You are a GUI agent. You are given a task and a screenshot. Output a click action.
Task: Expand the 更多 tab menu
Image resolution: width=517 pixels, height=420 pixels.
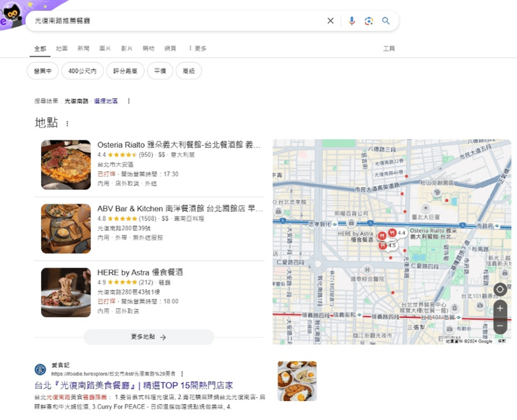[x=197, y=48]
